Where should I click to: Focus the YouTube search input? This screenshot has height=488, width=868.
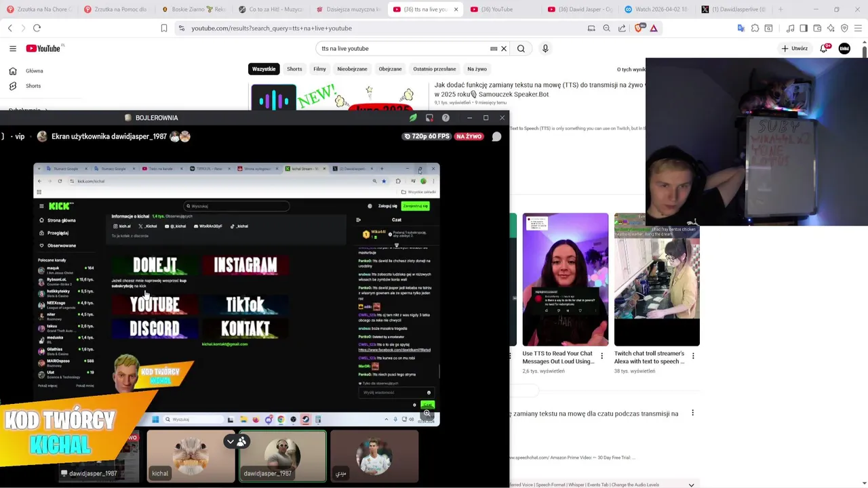pyautogui.click(x=403, y=49)
